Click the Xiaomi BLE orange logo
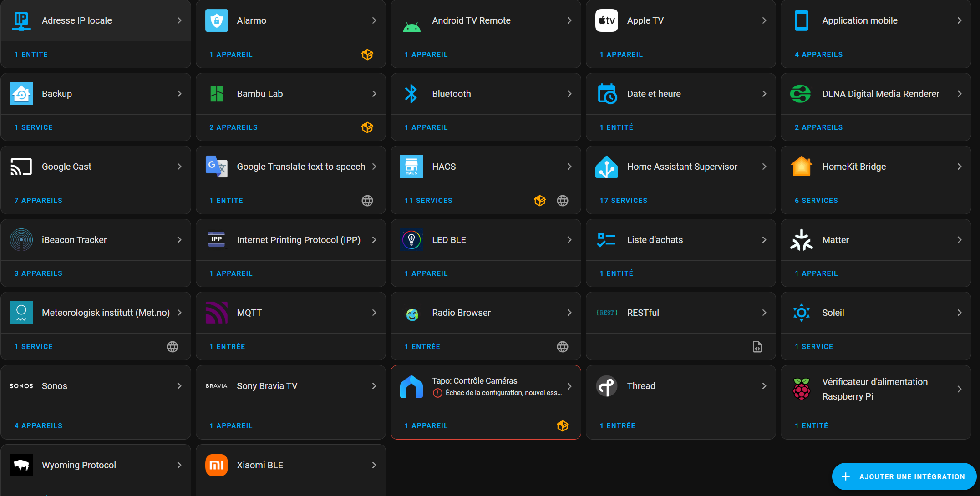980x496 pixels. point(217,465)
